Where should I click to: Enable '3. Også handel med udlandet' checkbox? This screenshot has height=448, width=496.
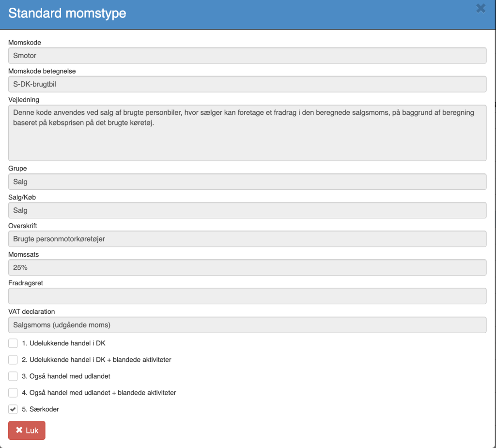(x=13, y=376)
